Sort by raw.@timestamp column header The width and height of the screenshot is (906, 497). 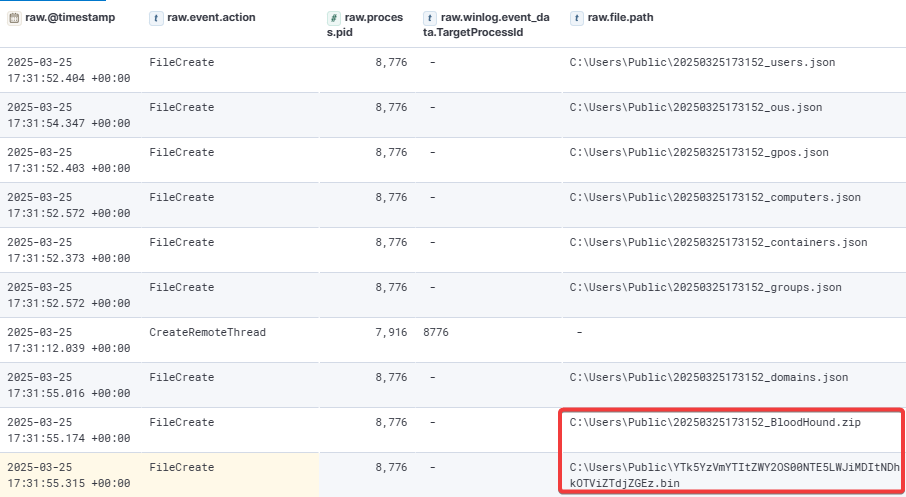point(70,17)
